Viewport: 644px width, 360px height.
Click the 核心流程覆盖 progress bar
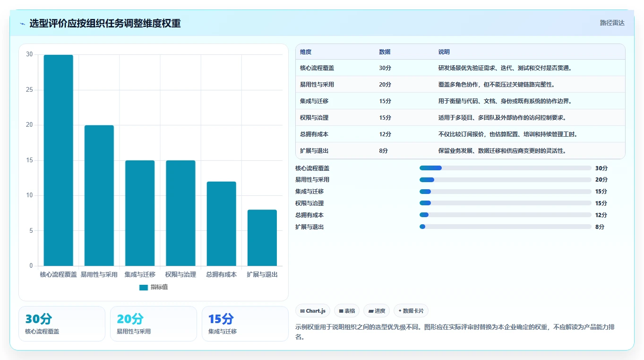tap(506, 168)
